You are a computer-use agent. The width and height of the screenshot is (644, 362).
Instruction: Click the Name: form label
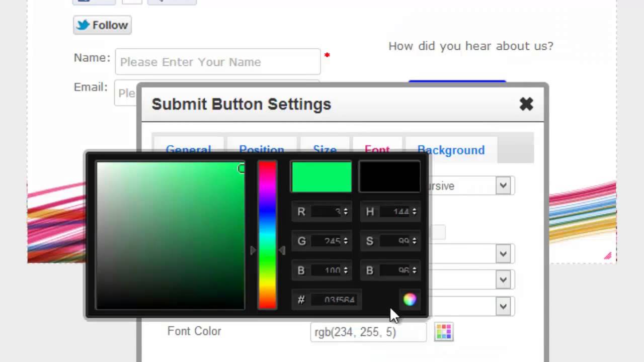coord(92,58)
